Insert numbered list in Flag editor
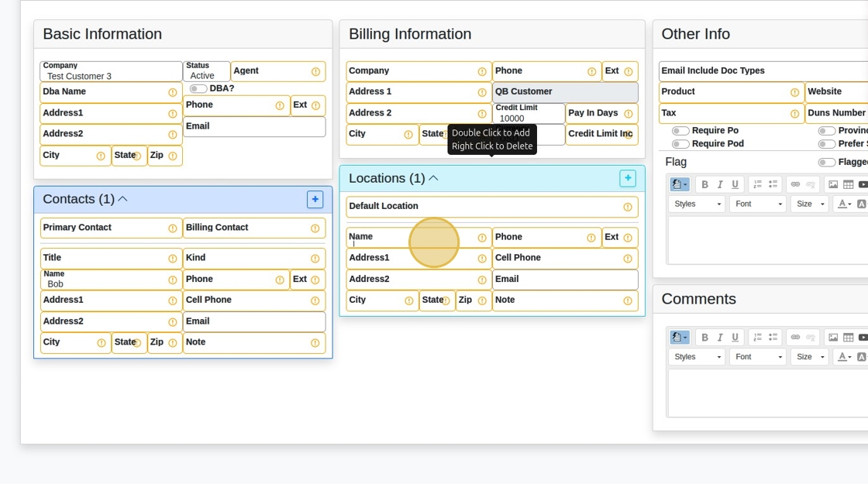 click(x=757, y=184)
